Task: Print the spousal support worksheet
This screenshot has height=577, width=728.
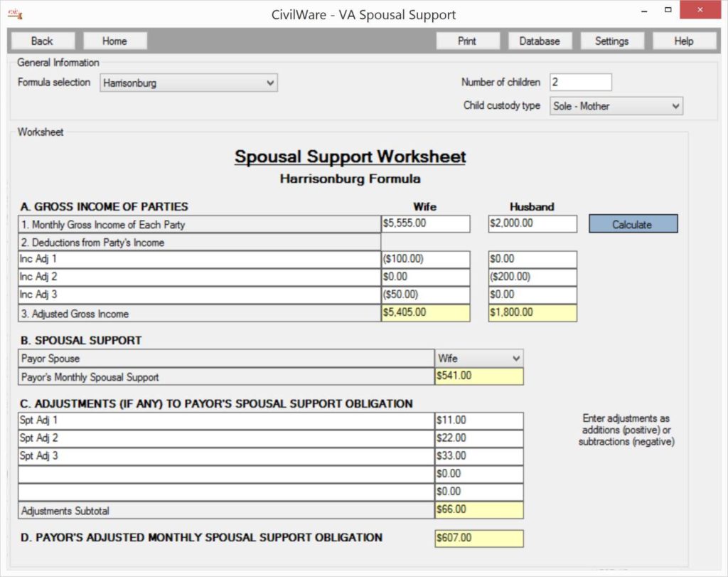Action: (x=468, y=41)
